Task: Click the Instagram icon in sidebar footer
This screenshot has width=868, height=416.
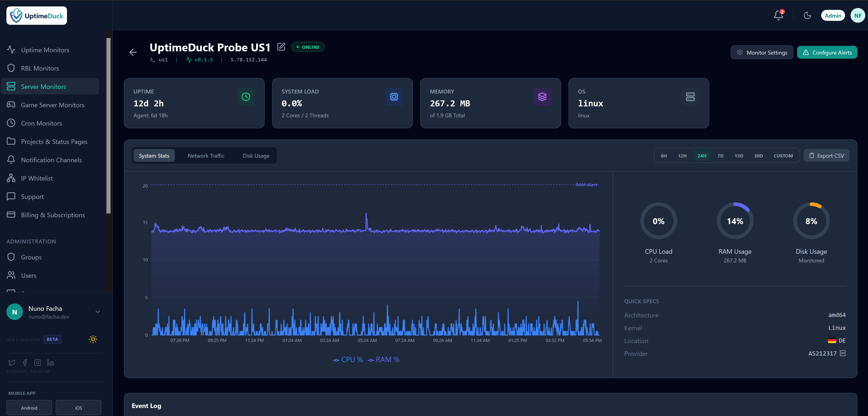Action: coord(37,363)
